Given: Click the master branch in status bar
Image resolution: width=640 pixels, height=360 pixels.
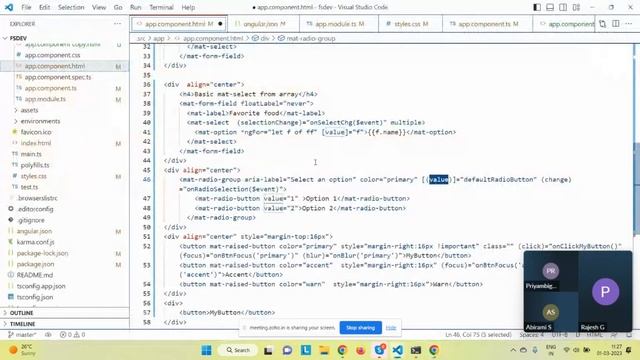Looking at the screenshot, I should point(22,335).
